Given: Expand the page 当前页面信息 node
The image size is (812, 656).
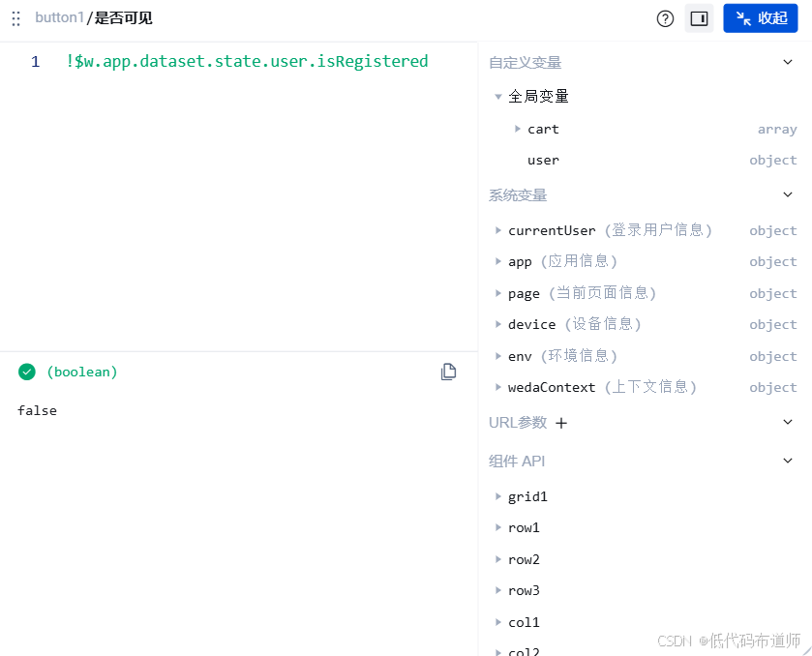Looking at the screenshot, I should [x=497, y=293].
